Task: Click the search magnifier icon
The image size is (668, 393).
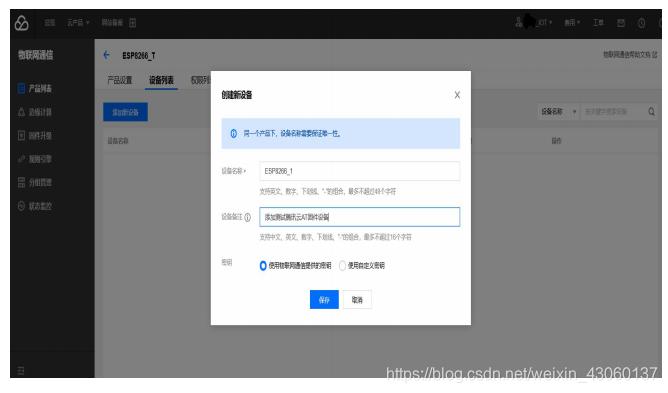Action: point(651,112)
